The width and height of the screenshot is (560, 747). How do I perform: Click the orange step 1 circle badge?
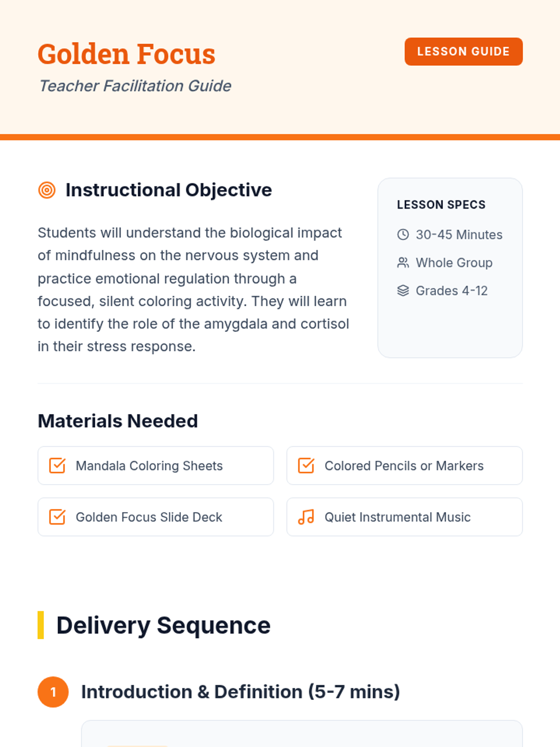(53, 692)
